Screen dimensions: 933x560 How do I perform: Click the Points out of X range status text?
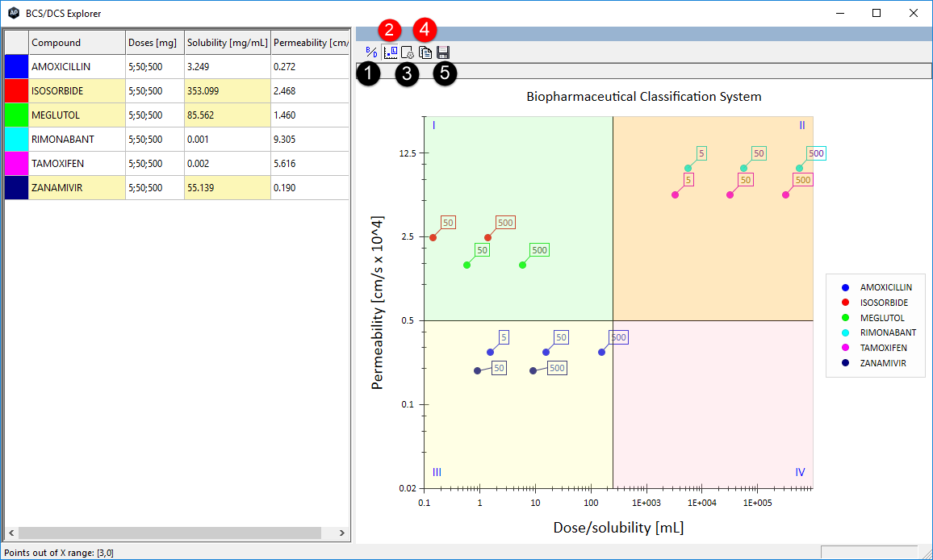(x=59, y=553)
